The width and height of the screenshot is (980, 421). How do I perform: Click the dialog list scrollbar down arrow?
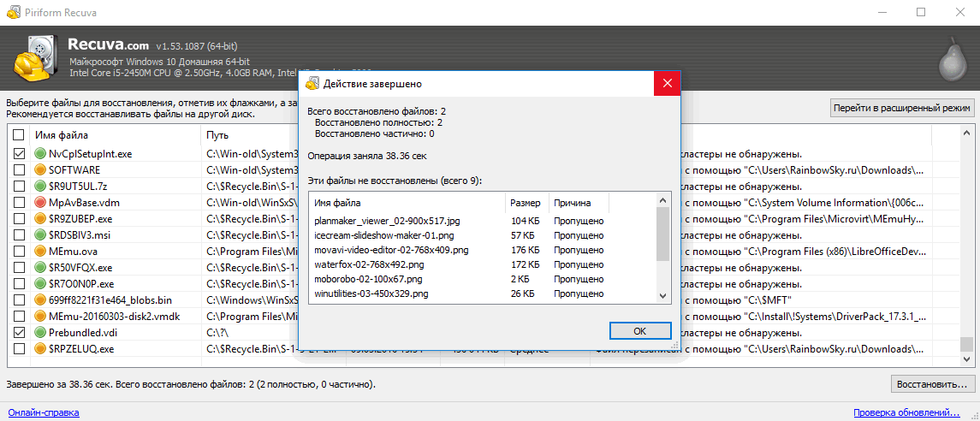point(662,294)
